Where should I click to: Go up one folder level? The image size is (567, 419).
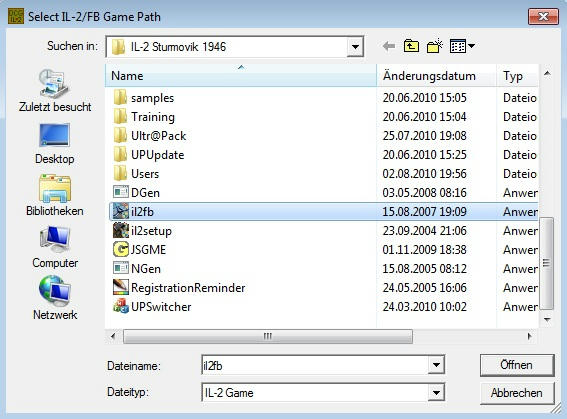(x=411, y=46)
